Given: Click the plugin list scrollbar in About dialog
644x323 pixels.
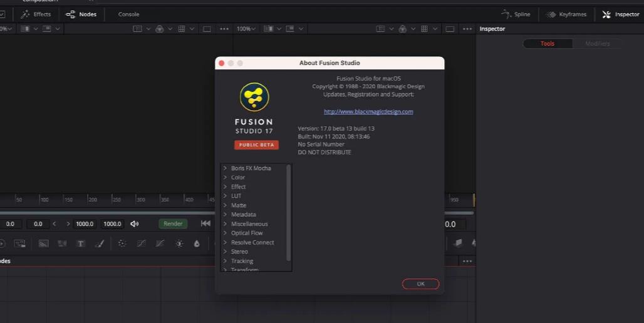Looking at the screenshot, I should pyautogui.click(x=288, y=213).
